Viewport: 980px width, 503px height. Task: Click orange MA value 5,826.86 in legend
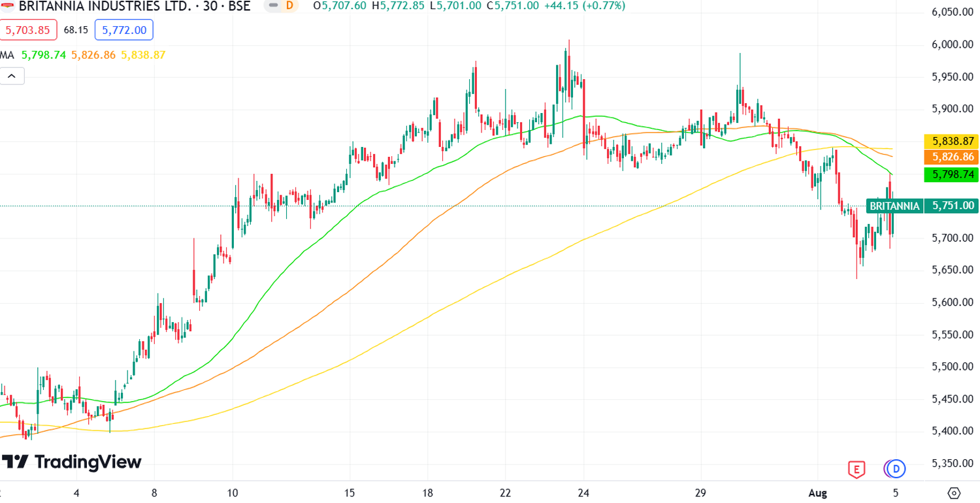93,55
